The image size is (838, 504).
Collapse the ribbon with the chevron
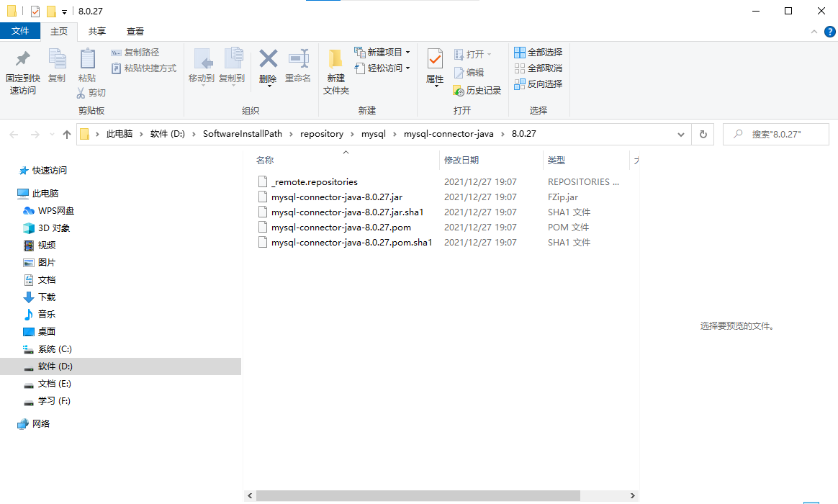(814, 32)
